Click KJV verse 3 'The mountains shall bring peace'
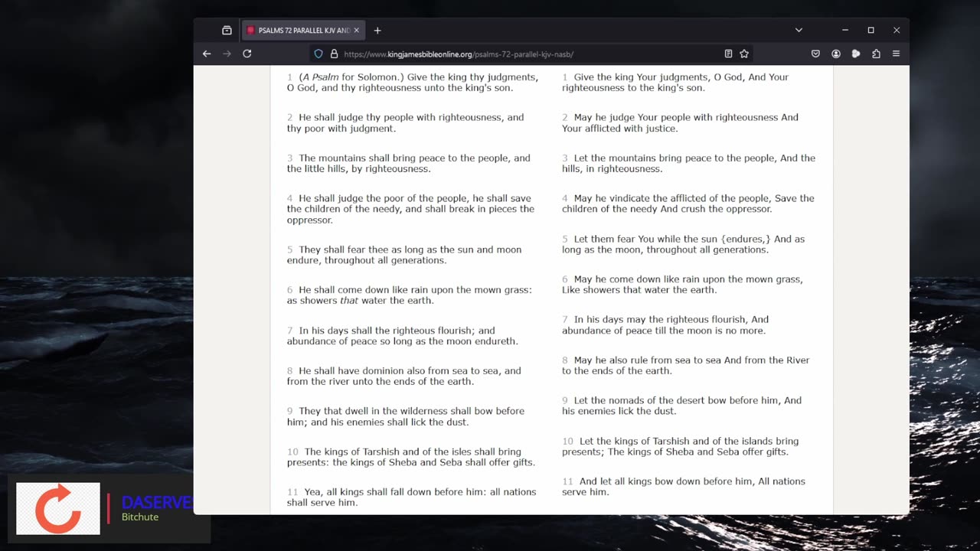Viewport: 980px width, 551px height. (409, 164)
